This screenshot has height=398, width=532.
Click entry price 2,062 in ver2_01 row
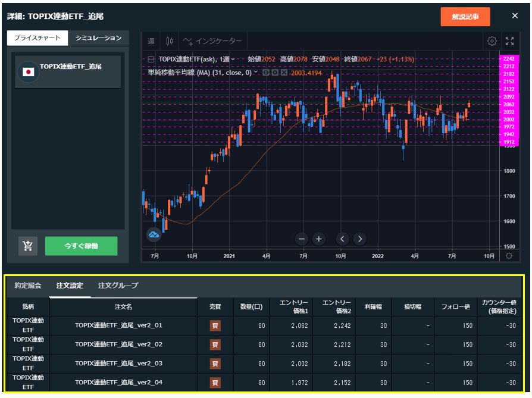click(x=299, y=326)
